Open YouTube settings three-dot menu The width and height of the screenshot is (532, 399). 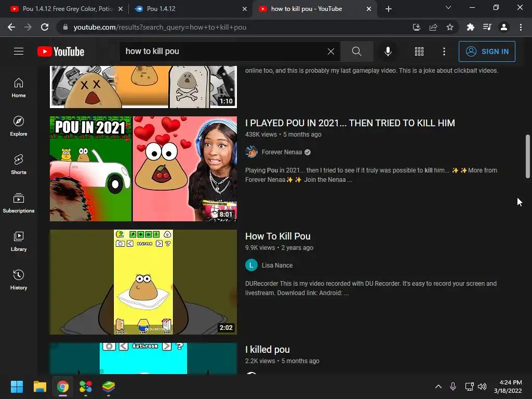[444, 51]
